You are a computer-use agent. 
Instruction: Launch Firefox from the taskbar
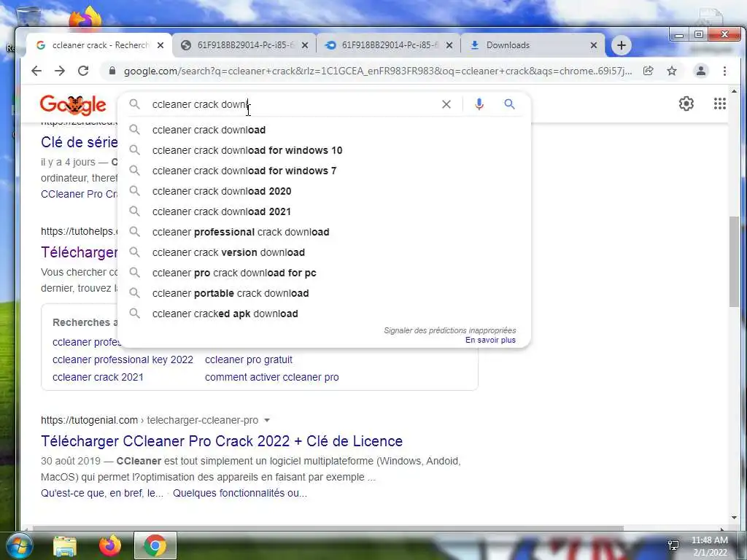[109, 546]
